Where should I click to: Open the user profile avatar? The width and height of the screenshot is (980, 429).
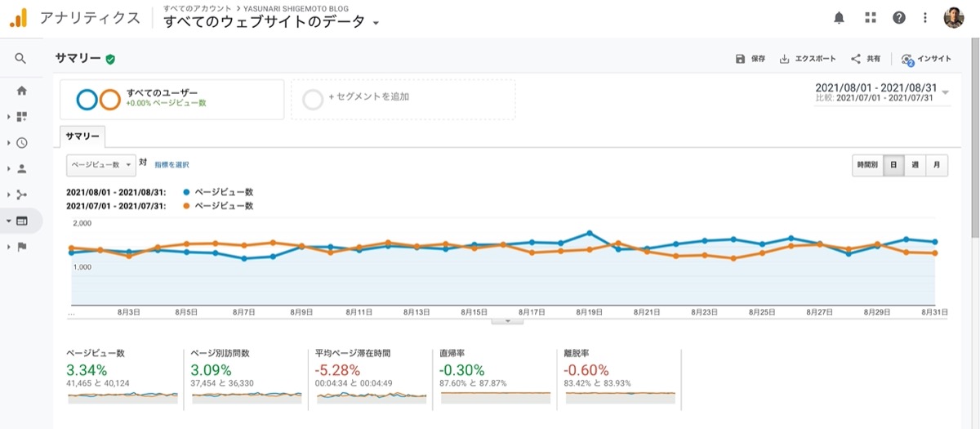pyautogui.click(x=954, y=17)
